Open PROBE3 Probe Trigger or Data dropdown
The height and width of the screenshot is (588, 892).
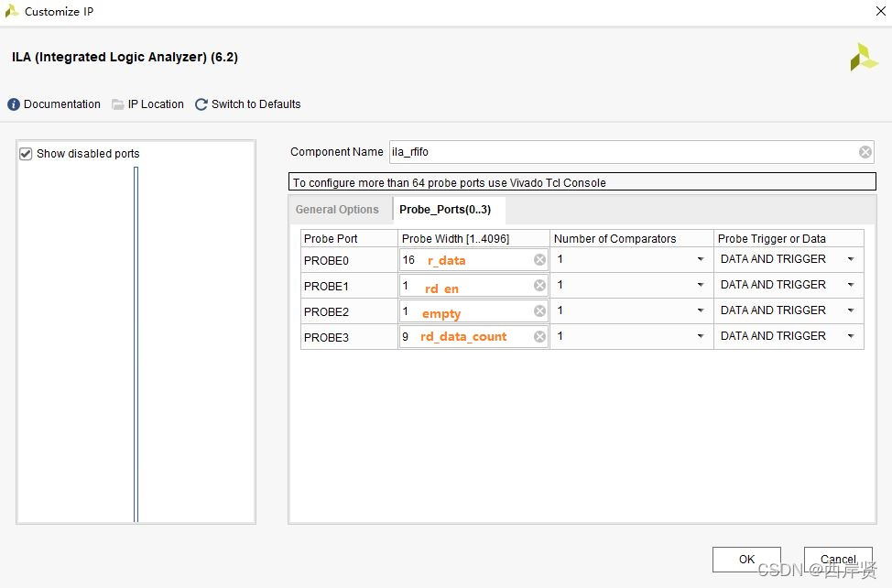(851, 336)
